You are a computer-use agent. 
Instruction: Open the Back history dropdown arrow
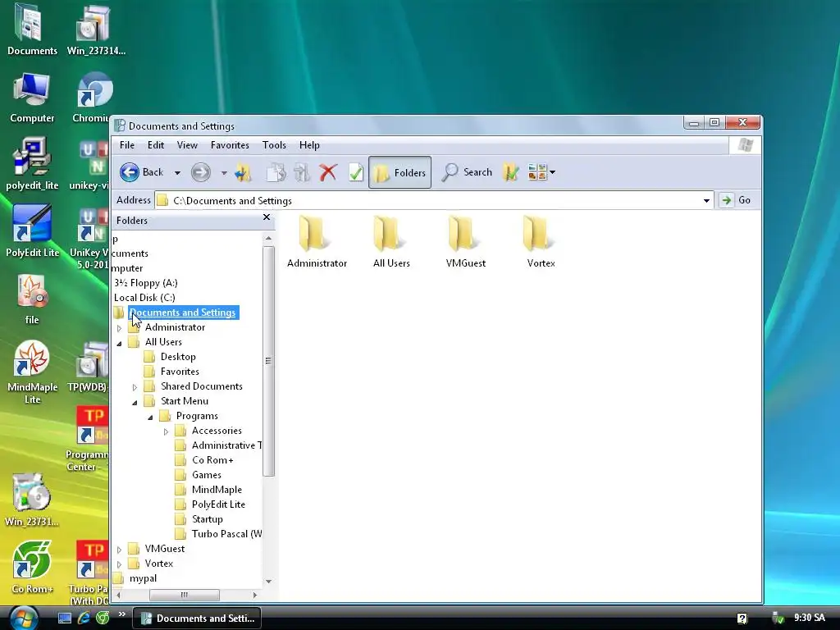(177, 173)
